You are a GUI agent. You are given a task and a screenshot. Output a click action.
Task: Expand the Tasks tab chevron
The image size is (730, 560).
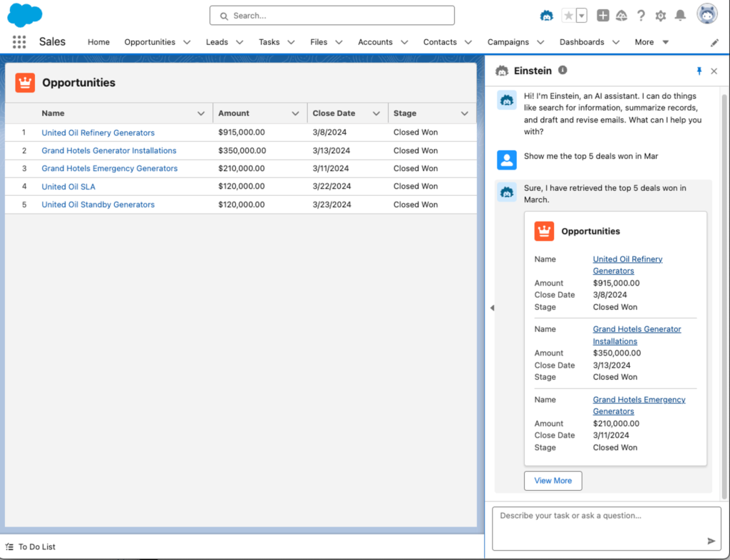(x=291, y=42)
